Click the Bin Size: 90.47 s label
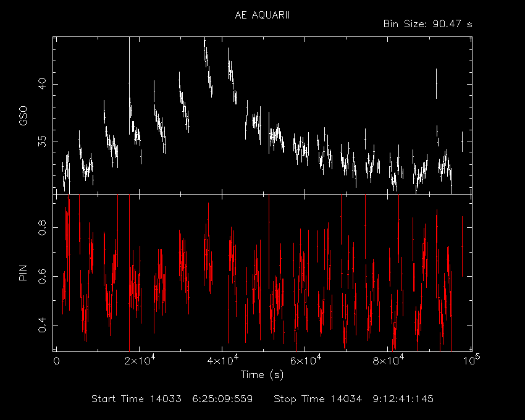Image resolution: width=525 pixels, height=420 pixels. pyautogui.click(x=427, y=24)
